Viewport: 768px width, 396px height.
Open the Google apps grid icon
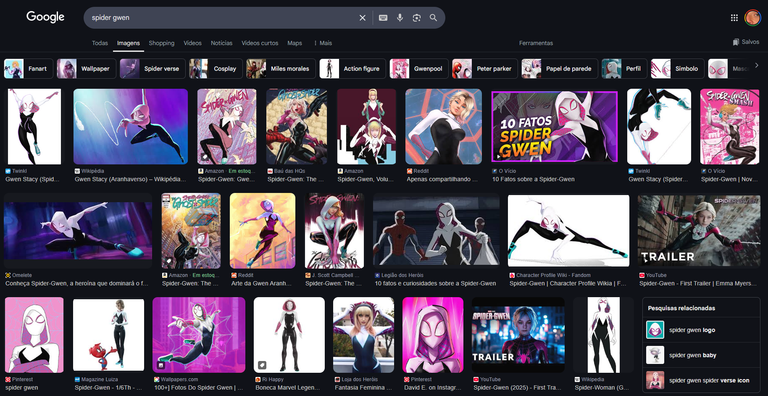734,18
